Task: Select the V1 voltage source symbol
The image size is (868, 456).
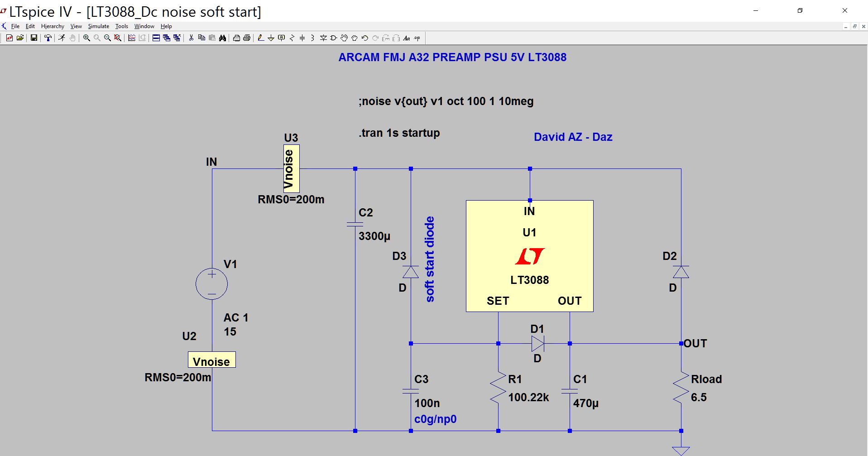Action: click(211, 284)
